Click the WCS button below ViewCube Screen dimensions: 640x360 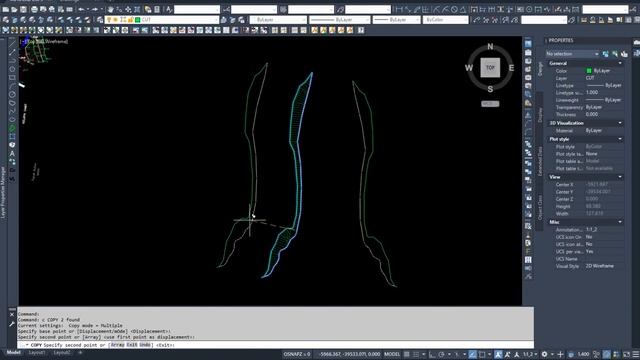pos(490,104)
